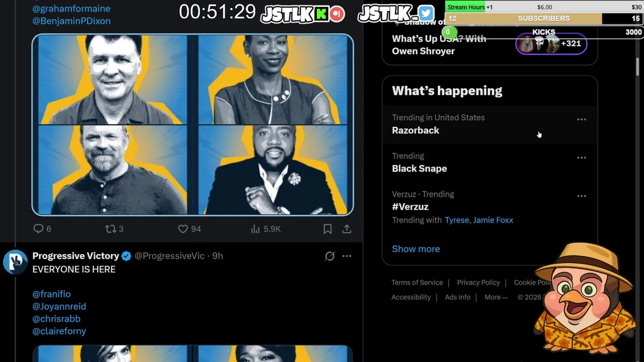The image size is (644, 362).
Task: Open more options for Black Snape trend
Action: pyautogui.click(x=581, y=158)
